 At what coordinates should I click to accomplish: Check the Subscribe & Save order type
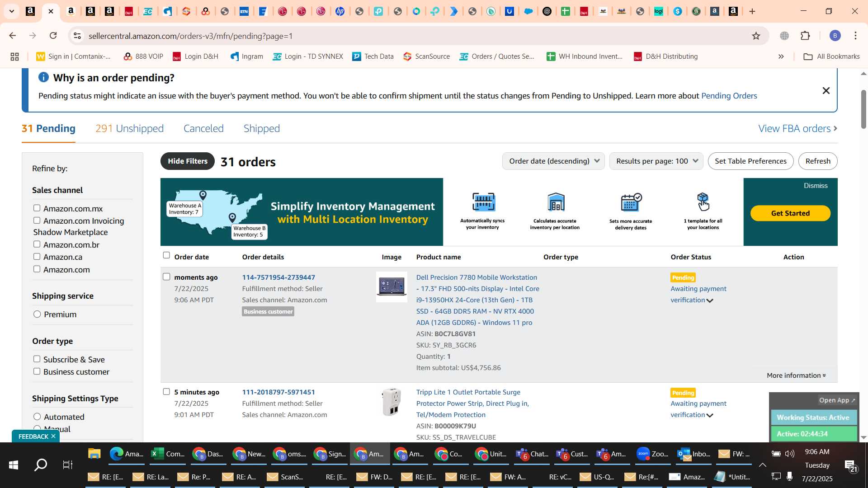(37, 359)
